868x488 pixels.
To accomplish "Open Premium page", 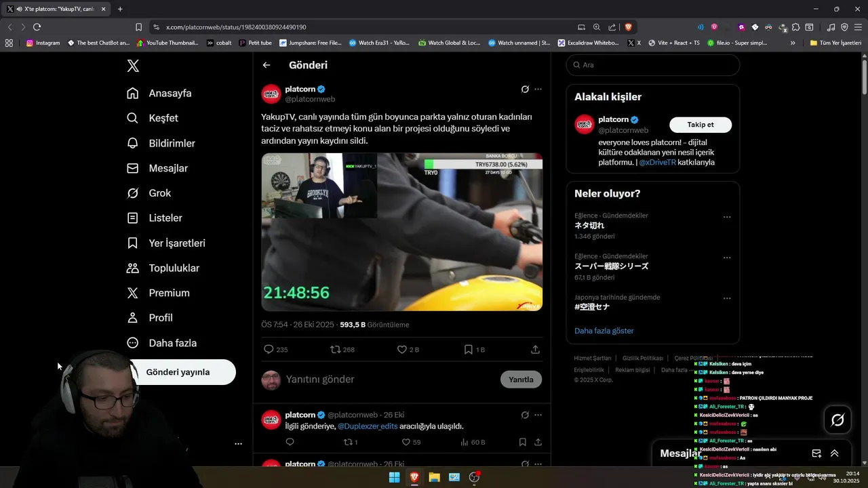I will 158,293.
